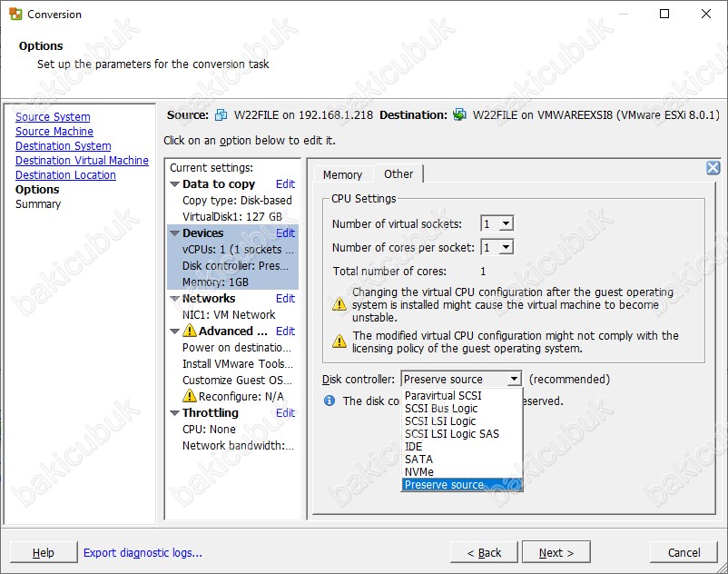Image resolution: width=728 pixels, height=574 pixels.
Task: Go to Destination Virtual Machine step
Action: click(x=83, y=160)
